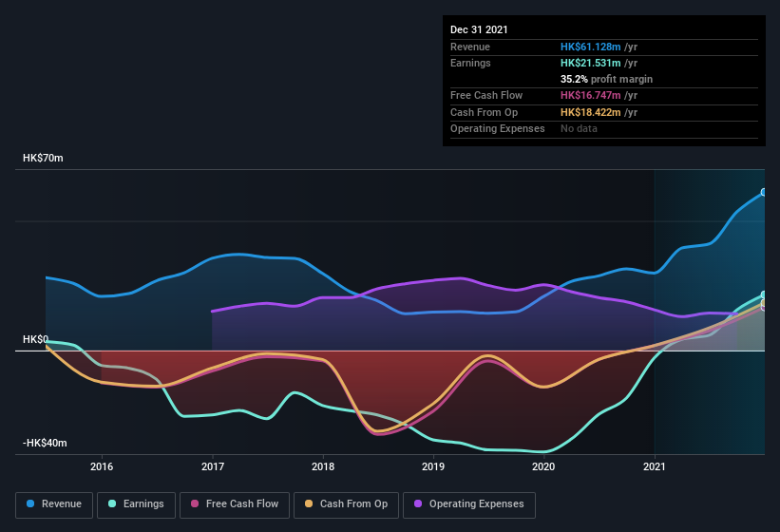This screenshot has width=780, height=532.
Task: Click the HK$18.422m cash from op value
Action: pyautogui.click(x=591, y=112)
